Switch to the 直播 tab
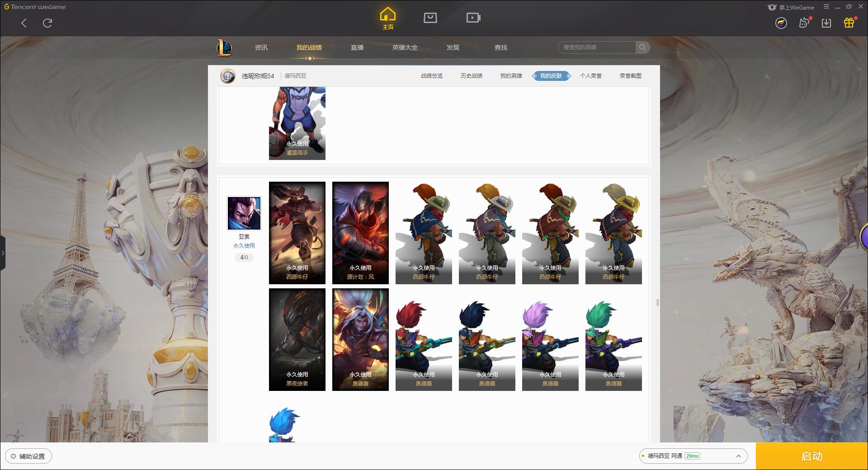The width and height of the screenshot is (868, 470). coord(357,47)
